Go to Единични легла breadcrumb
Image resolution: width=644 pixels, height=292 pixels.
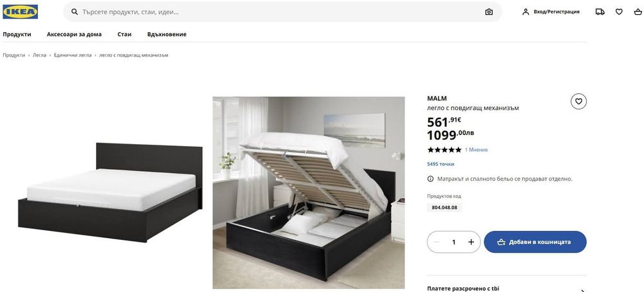click(73, 55)
